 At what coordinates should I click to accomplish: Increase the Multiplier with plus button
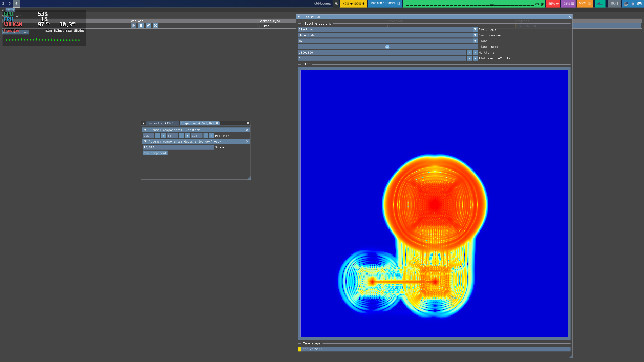coord(475,53)
